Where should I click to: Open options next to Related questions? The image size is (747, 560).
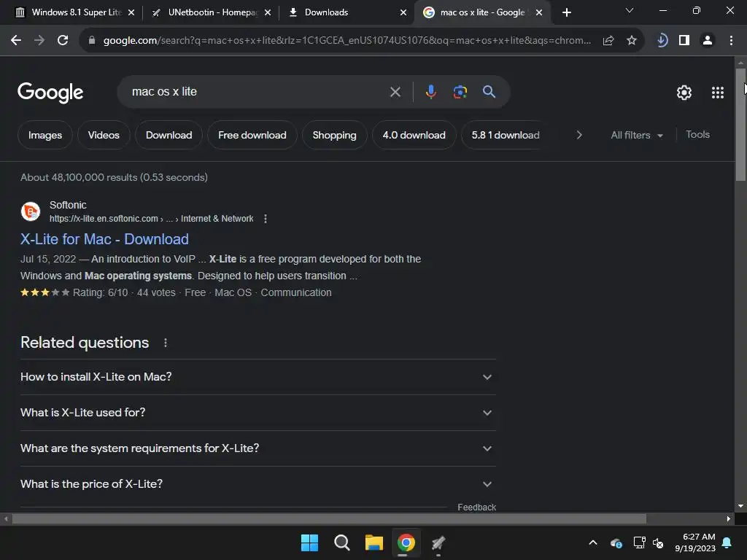tap(166, 343)
